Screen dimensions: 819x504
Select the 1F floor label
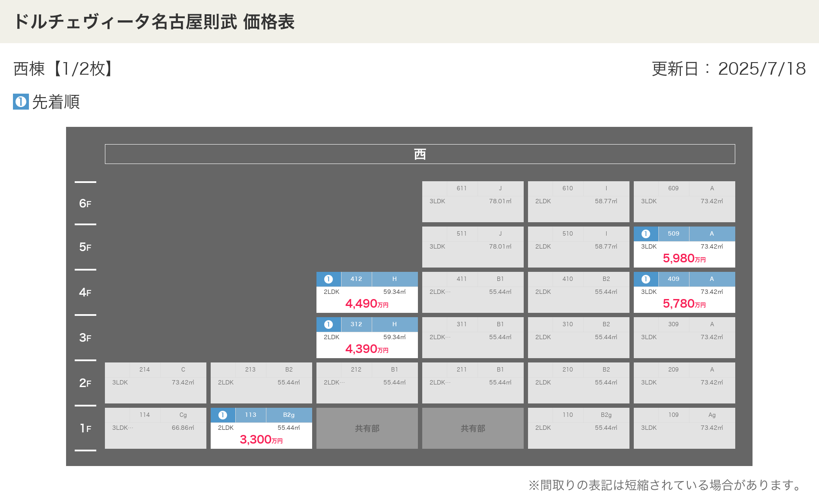[x=85, y=428]
